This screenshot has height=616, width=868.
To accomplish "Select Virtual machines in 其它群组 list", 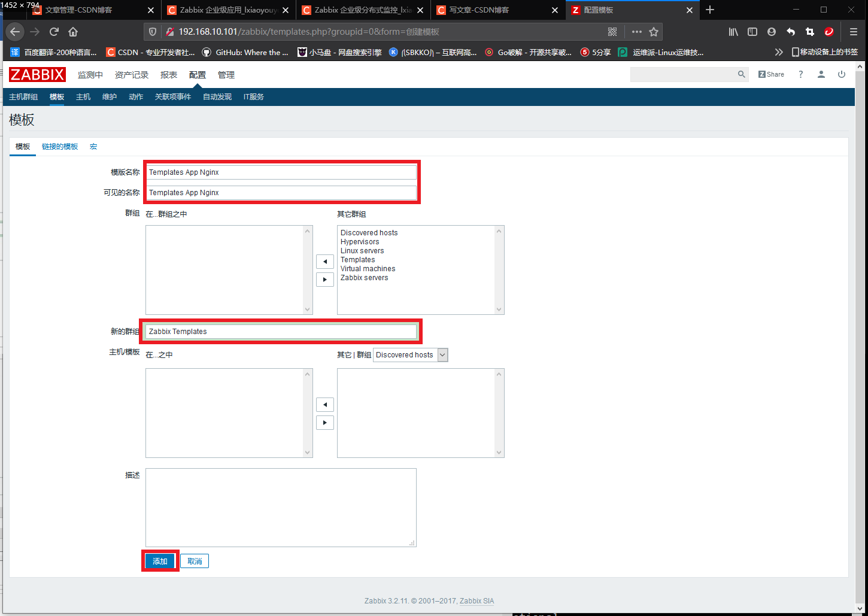I will tap(368, 269).
